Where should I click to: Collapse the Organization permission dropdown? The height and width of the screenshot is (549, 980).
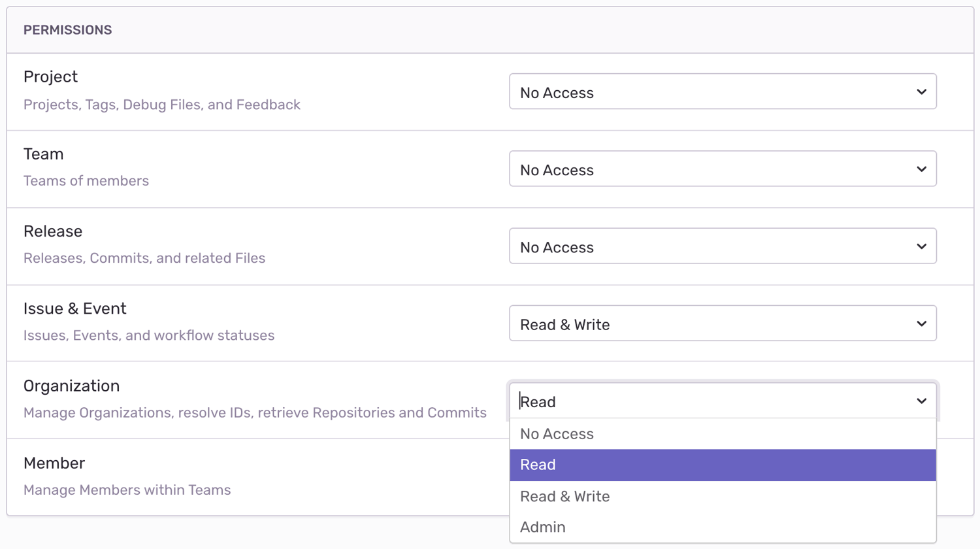click(x=722, y=401)
